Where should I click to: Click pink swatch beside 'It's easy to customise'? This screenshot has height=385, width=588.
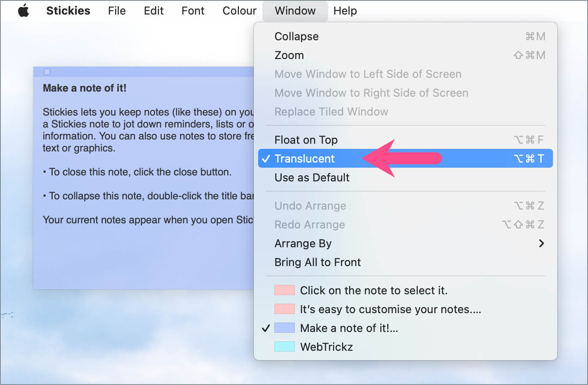pyautogui.click(x=285, y=309)
